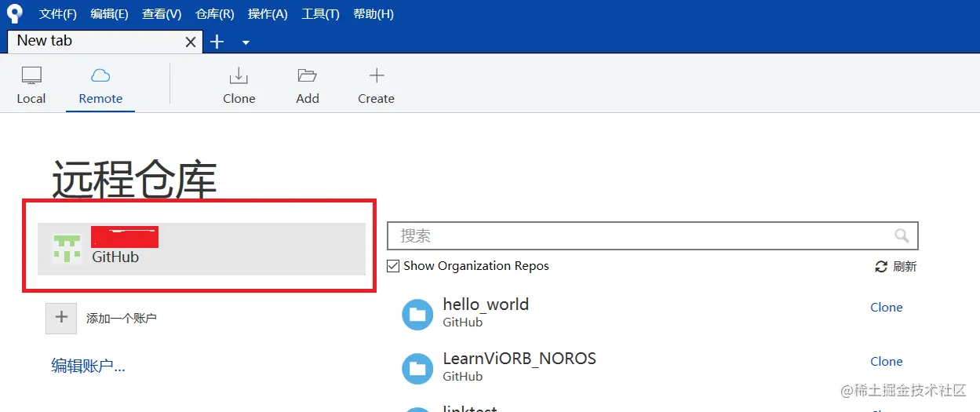Open the 编辑账户... link
Image resolution: width=980 pixels, height=412 pixels.
pyautogui.click(x=89, y=366)
